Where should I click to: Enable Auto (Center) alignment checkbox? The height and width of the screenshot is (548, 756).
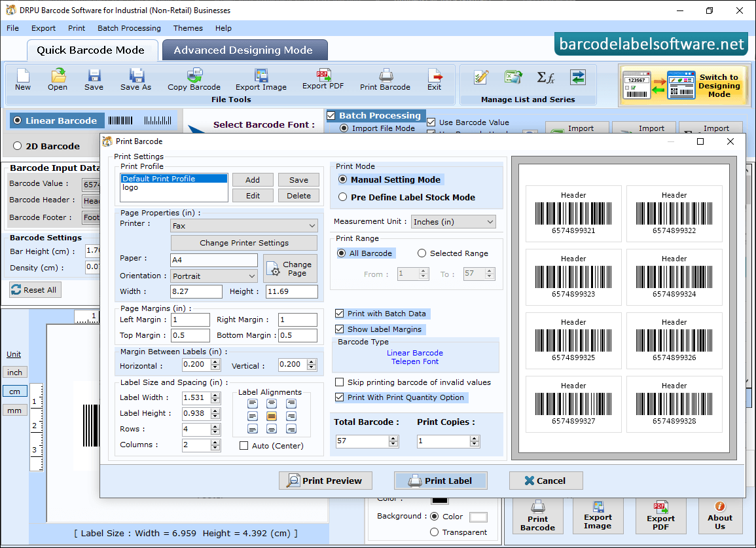coord(244,446)
